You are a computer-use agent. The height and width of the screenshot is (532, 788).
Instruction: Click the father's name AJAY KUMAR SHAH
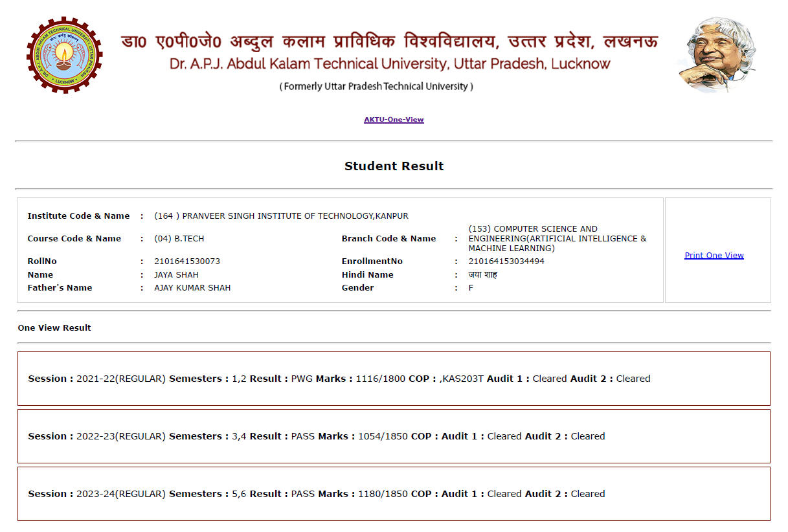click(x=192, y=288)
